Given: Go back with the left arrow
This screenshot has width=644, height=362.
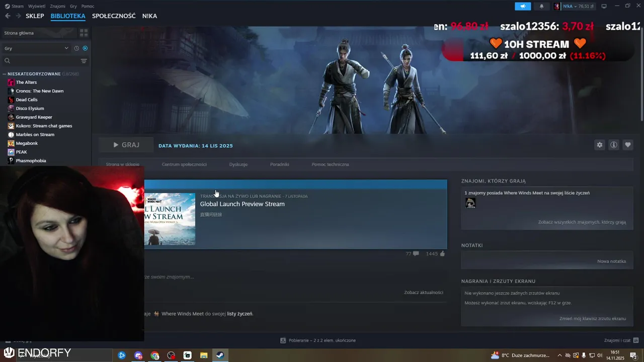Looking at the screenshot, I should click(x=8, y=16).
